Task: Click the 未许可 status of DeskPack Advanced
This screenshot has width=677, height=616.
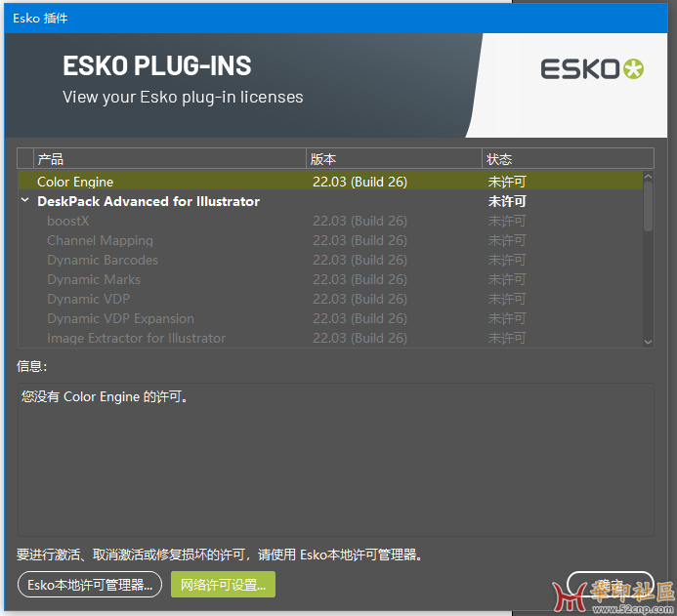Action: (507, 201)
